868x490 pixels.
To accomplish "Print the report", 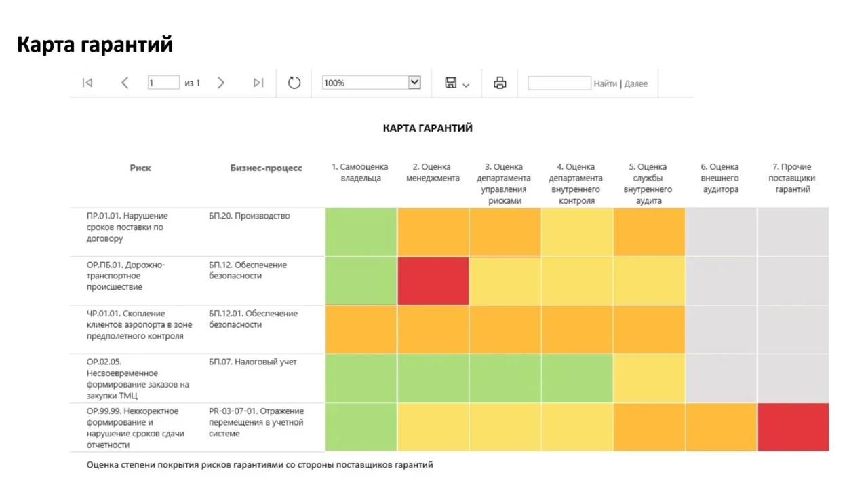I will pyautogui.click(x=500, y=83).
